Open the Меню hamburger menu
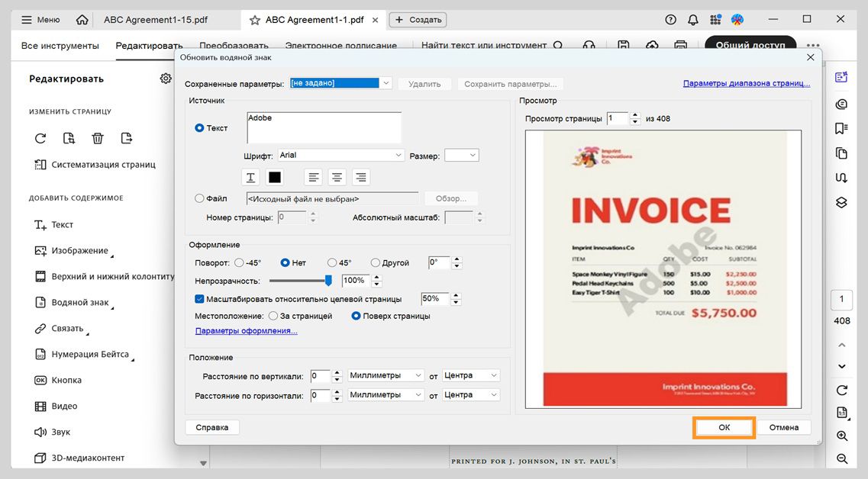 40,20
